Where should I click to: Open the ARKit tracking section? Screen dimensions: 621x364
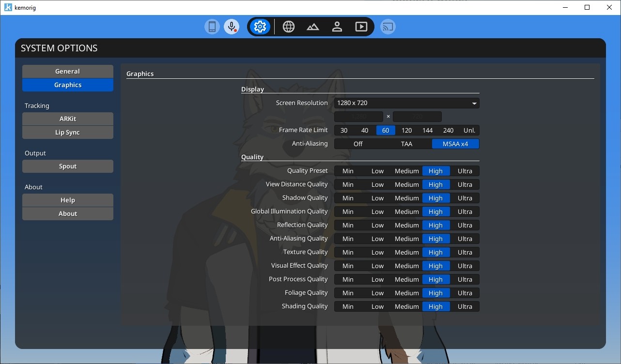pos(67,119)
